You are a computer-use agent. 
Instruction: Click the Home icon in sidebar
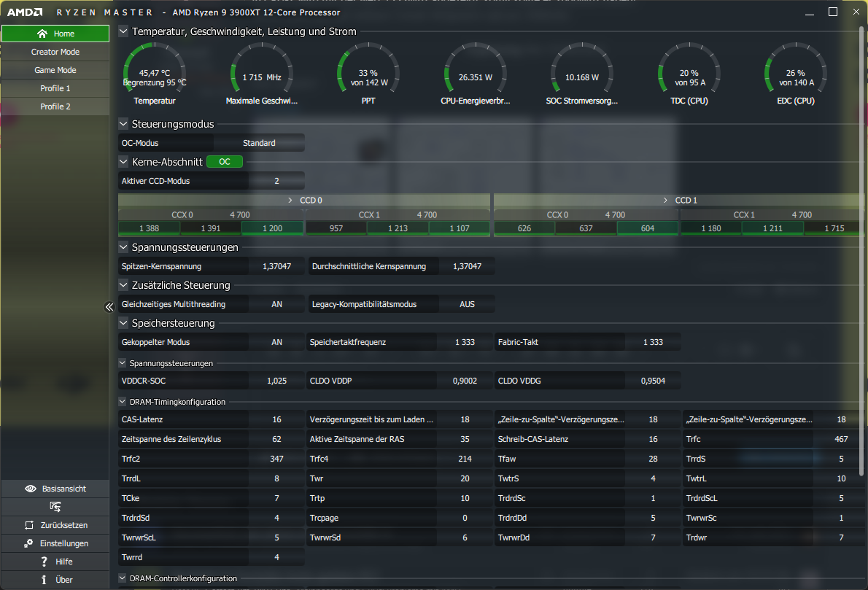pyautogui.click(x=42, y=34)
